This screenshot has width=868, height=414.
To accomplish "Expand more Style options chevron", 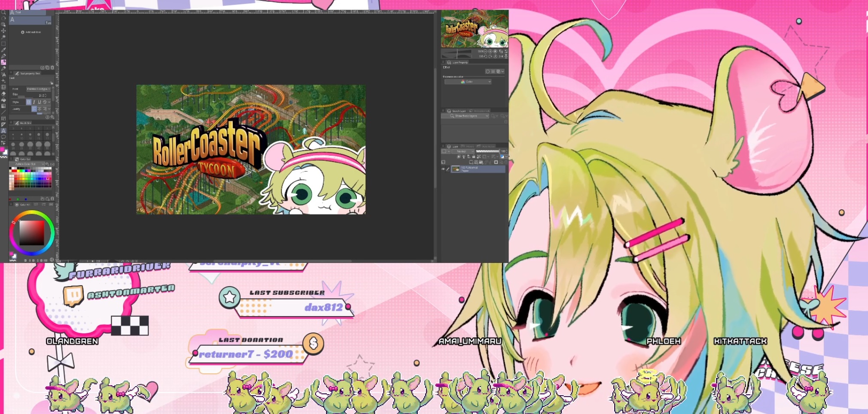I will [x=49, y=102].
